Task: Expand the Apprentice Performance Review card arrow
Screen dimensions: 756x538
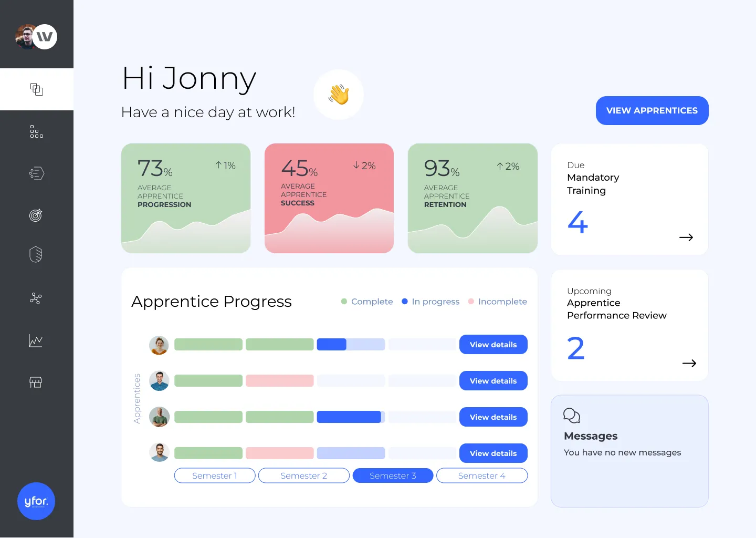Action: coord(689,363)
